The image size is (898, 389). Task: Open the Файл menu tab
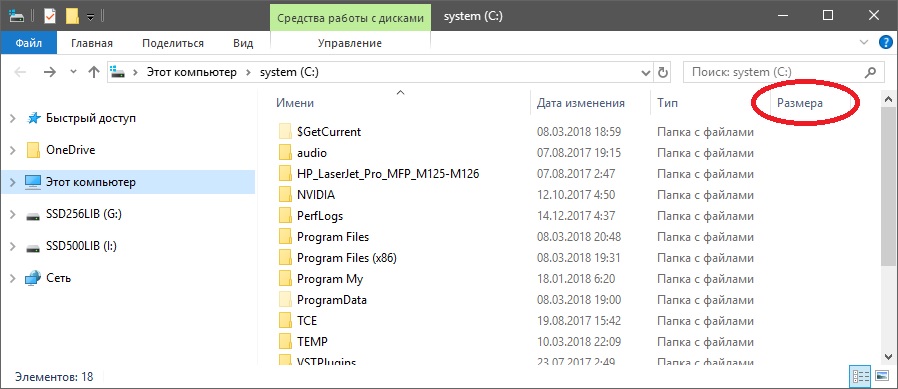[x=29, y=43]
